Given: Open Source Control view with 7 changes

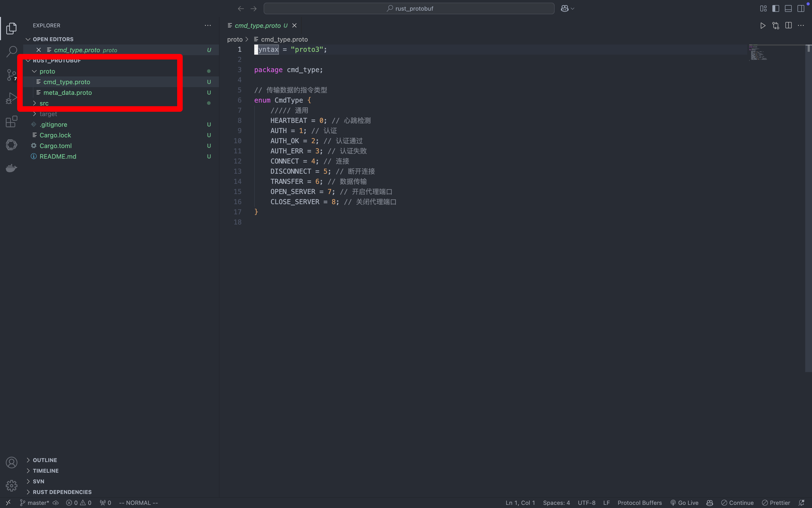Looking at the screenshot, I should [11, 75].
